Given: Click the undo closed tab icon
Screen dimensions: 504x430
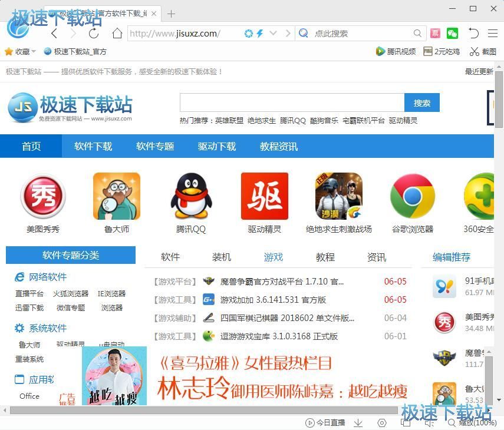Looking at the screenshot, I should (473, 33).
